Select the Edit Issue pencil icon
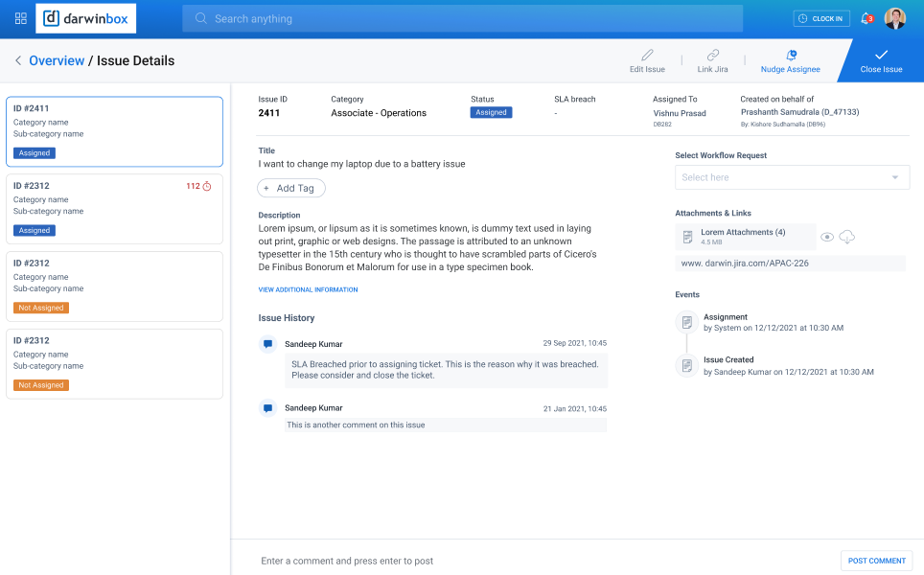Image resolution: width=924 pixels, height=575 pixels. [646, 56]
